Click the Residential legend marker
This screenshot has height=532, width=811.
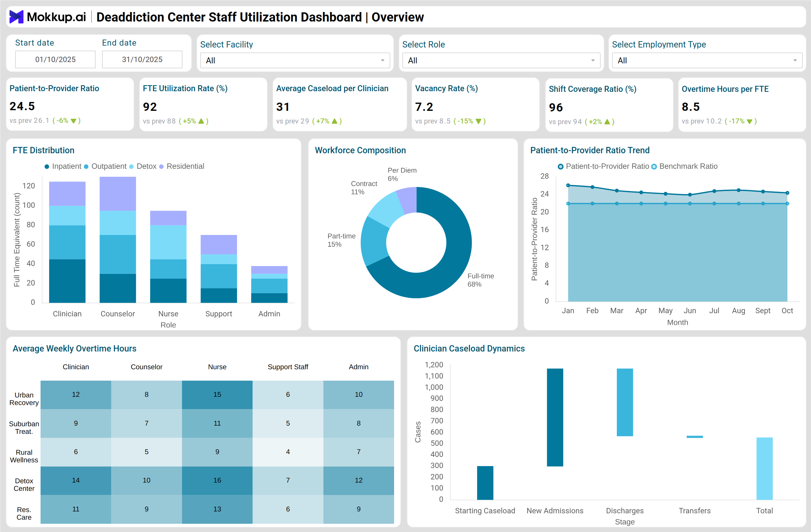(161, 167)
